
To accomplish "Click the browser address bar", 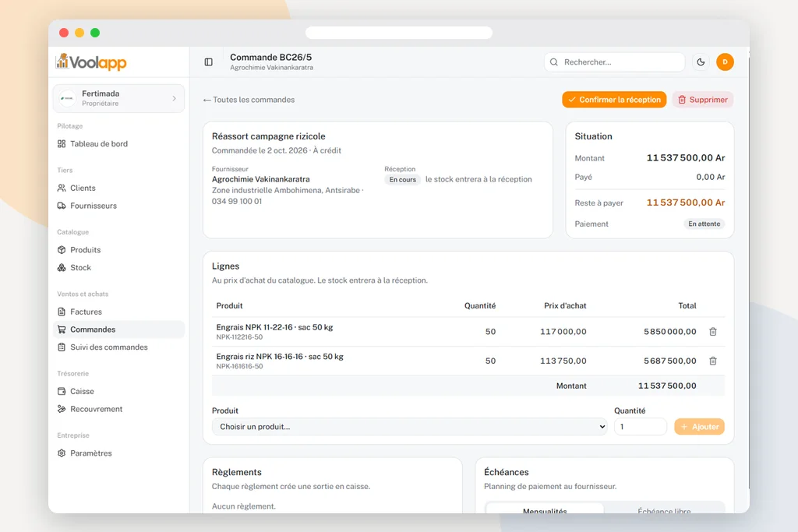I will coord(399,33).
